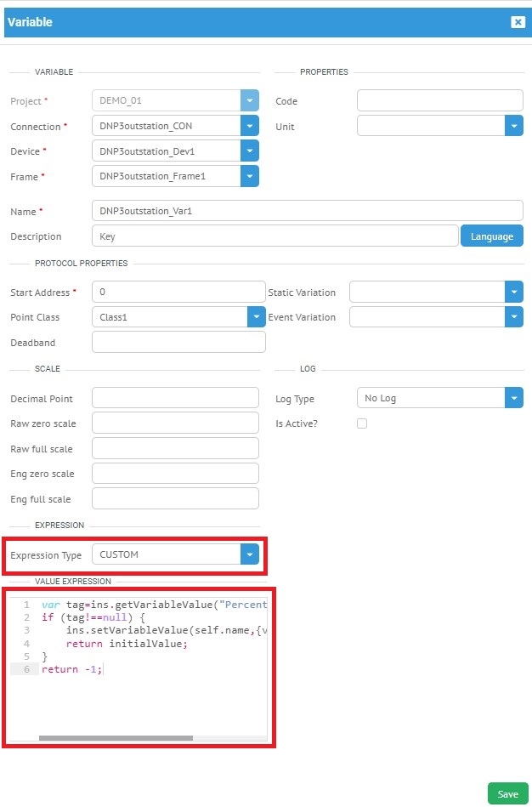532x807 pixels.
Task: Close the Variable dialog
Action: pos(518,22)
